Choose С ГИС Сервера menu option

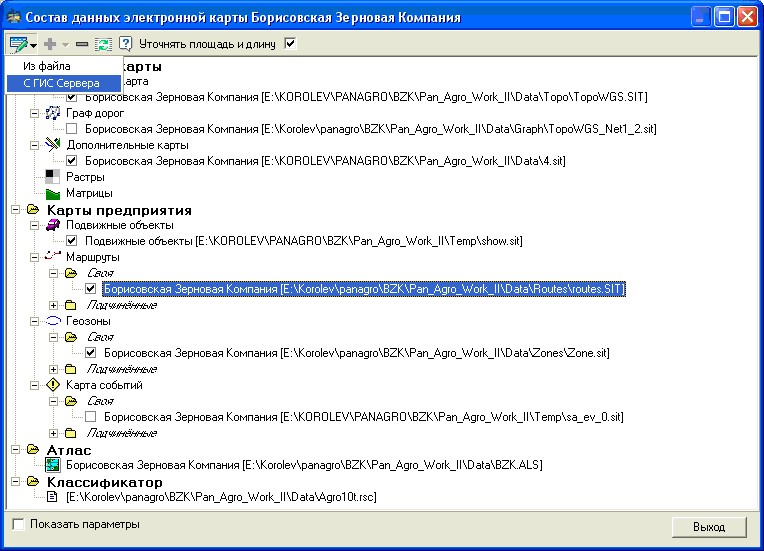click(x=61, y=83)
